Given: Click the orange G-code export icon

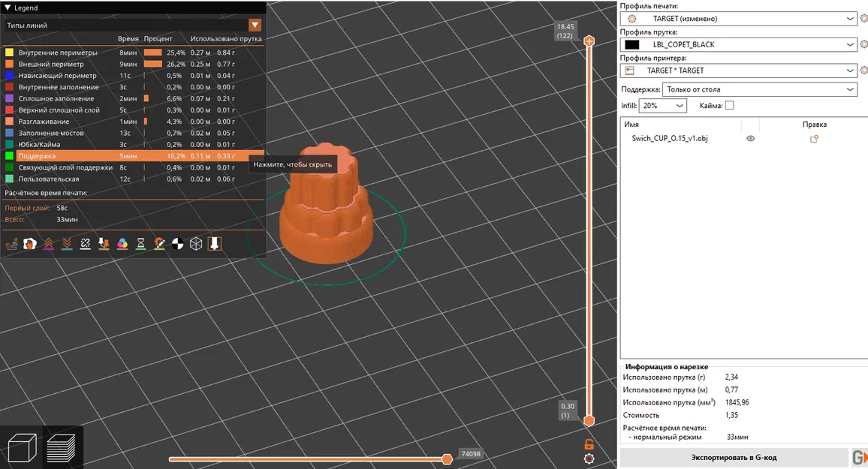Looking at the screenshot, I should pyautogui.click(x=860, y=458).
